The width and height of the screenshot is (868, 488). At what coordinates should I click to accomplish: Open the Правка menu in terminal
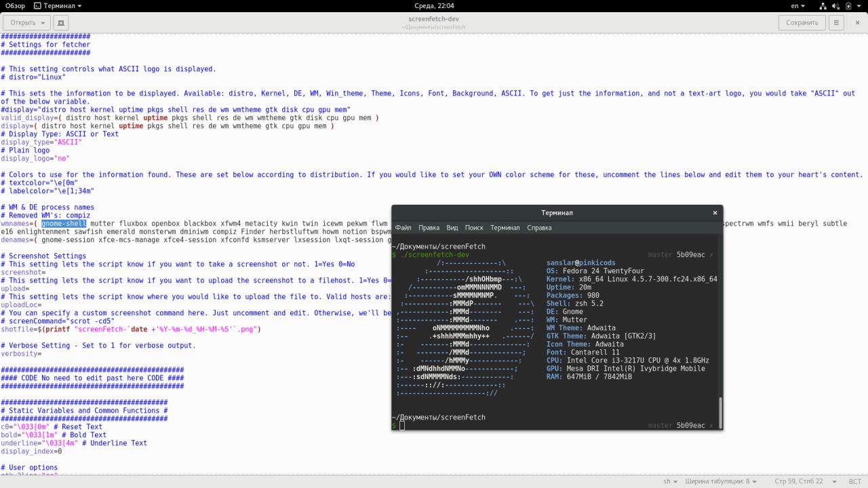point(429,228)
